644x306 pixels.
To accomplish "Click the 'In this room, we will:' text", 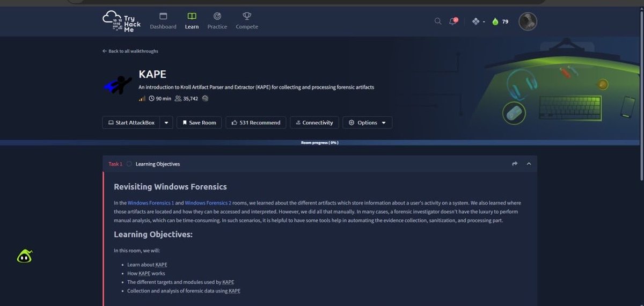I will 137,251.
